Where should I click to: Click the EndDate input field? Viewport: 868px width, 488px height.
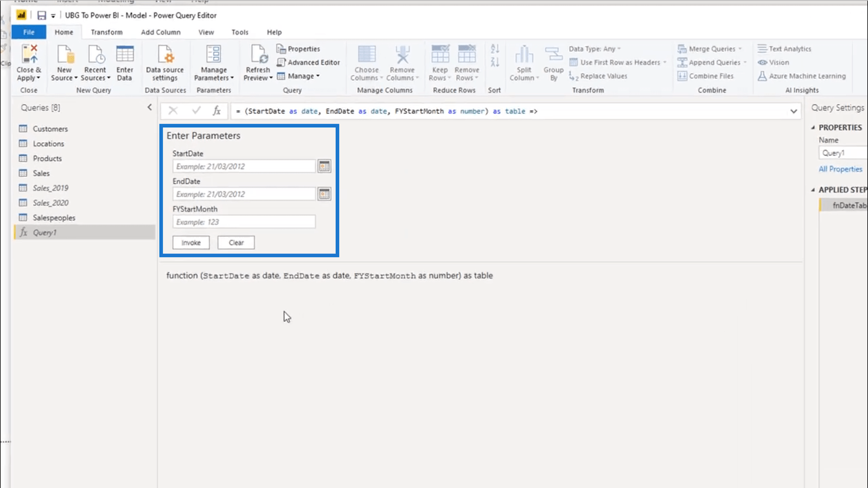tap(244, 194)
